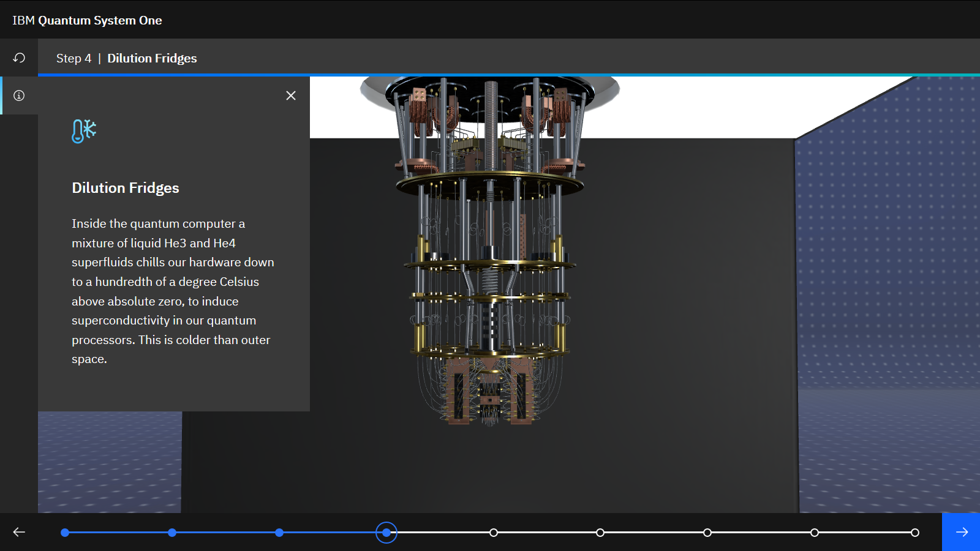This screenshot has height=551, width=980.
Task: Go to previous step arrow
Action: point(19,532)
